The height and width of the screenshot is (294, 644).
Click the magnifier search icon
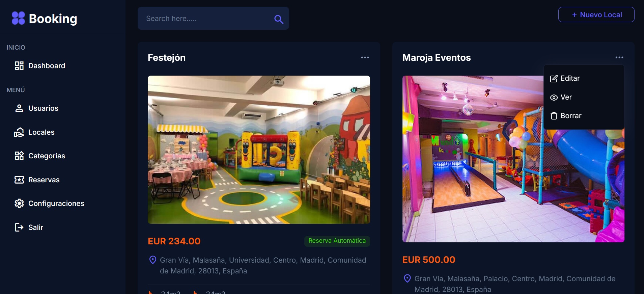(x=279, y=19)
